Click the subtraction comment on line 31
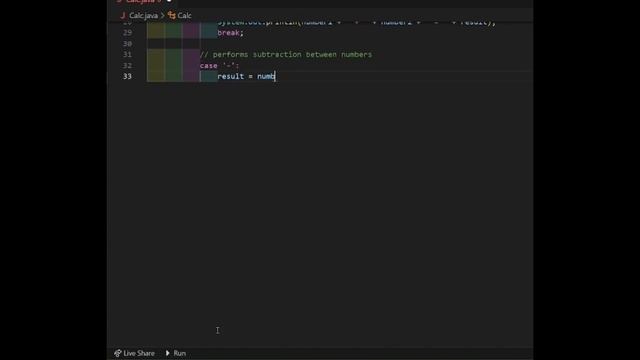 [286, 54]
